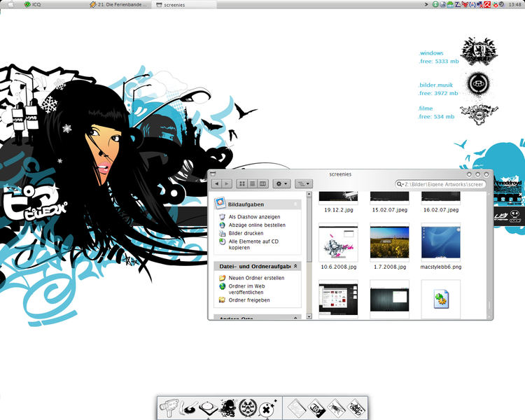Select the 10.6.2008.jpg thumbnail
This screenshot has height=420, width=525.
pos(338,242)
